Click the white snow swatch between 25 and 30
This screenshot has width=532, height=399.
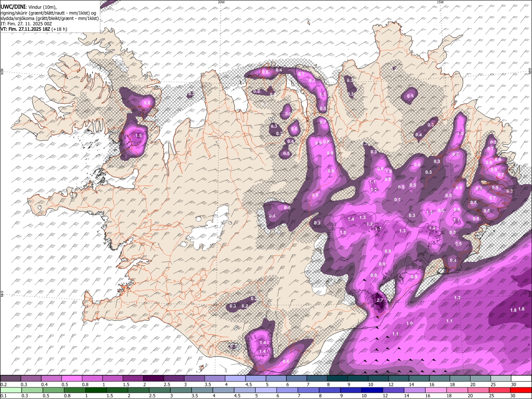click(500, 379)
